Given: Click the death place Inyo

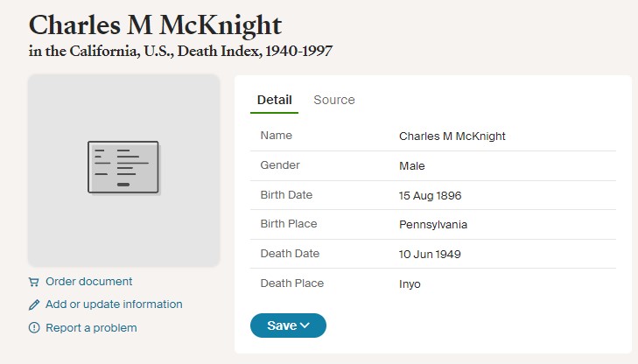Looking at the screenshot, I should pyautogui.click(x=411, y=284).
